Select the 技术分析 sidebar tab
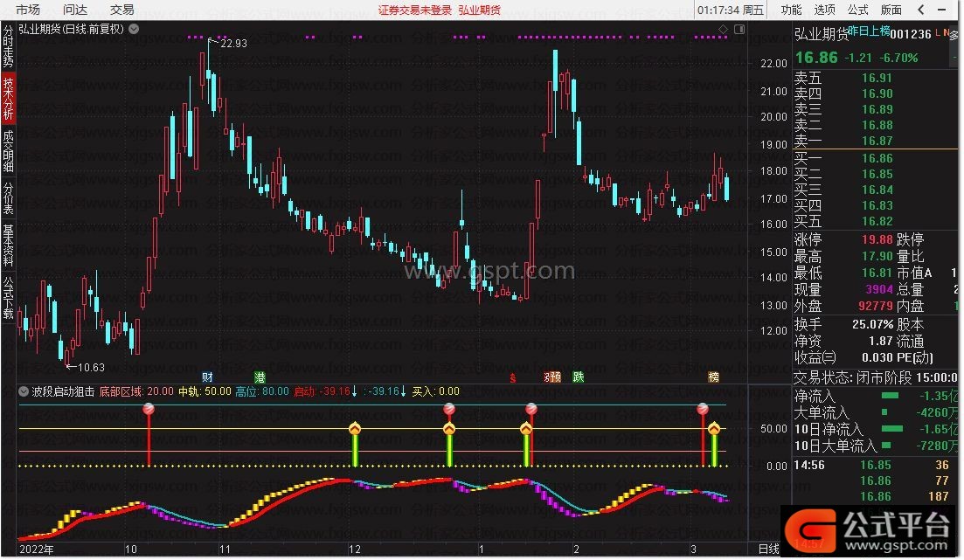The height and width of the screenshot is (560, 964). [x=8, y=98]
